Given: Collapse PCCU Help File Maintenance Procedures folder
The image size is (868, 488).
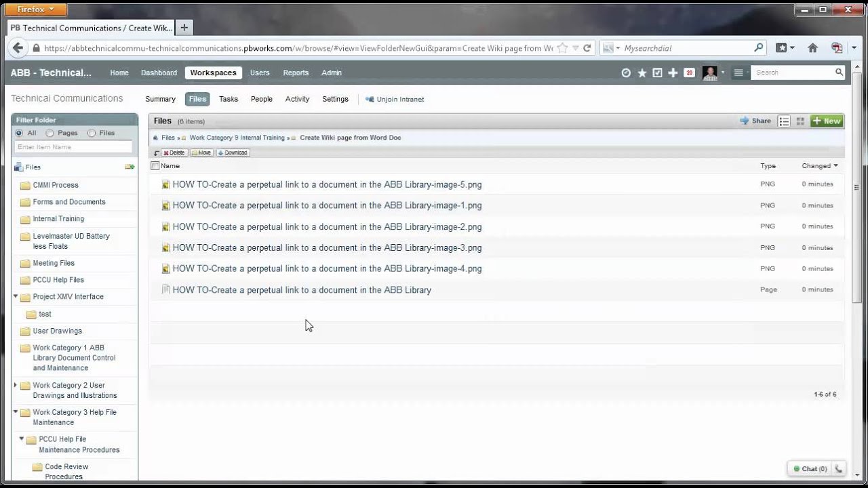Looking at the screenshot, I should (22, 439).
